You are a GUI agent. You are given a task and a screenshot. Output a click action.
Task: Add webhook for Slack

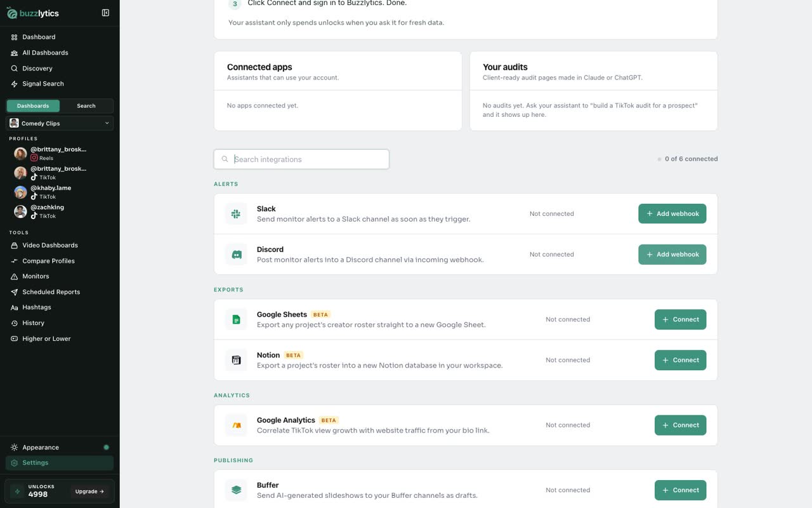(672, 214)
